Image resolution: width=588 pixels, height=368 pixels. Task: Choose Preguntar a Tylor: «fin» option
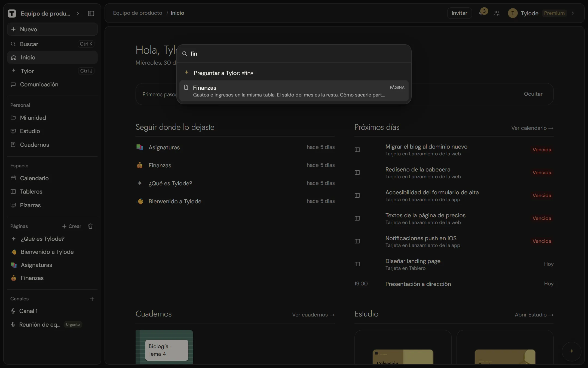pyautogui.click(x=294, y=73)
